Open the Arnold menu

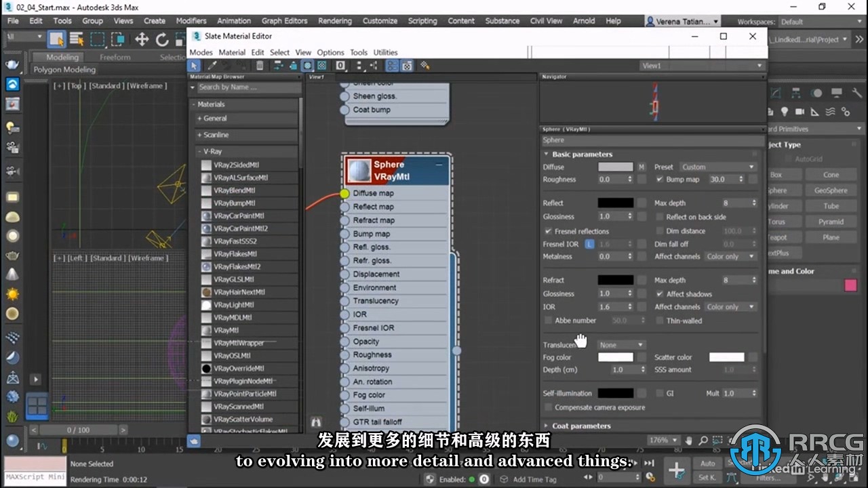click(584, 21)
